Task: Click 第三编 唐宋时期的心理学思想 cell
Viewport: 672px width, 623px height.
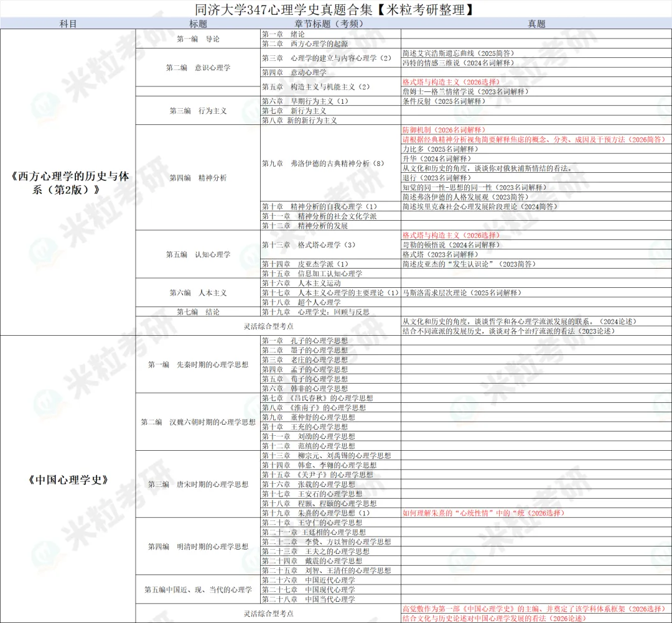Action: click(x=198, y=484)
